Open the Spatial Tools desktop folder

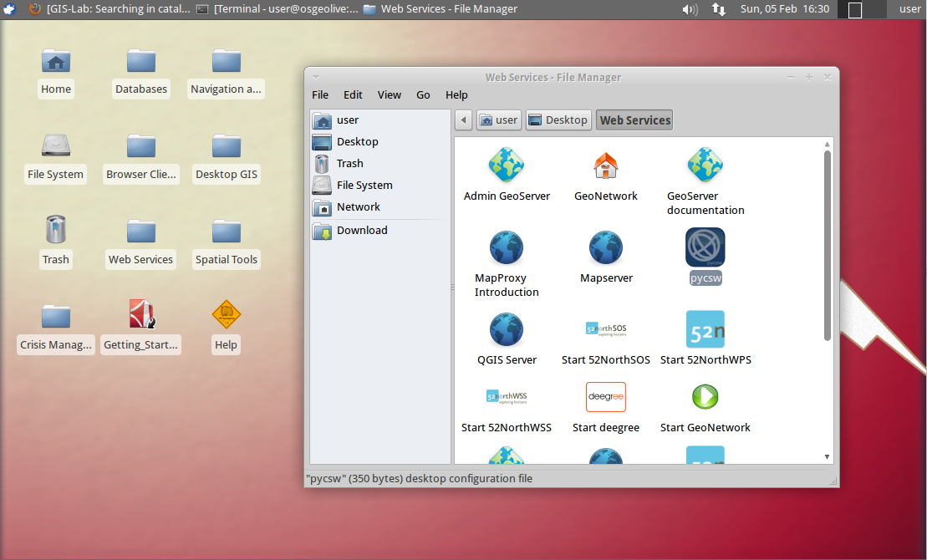point(227,232)
